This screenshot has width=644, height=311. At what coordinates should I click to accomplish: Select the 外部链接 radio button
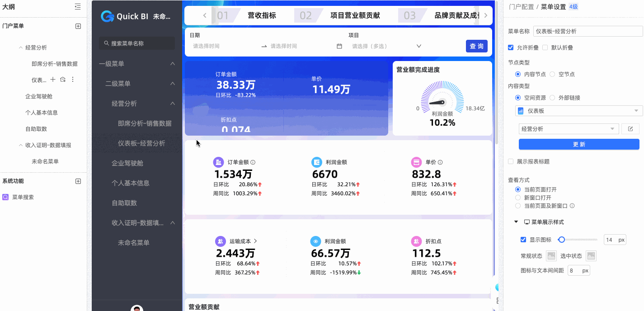point(552,98)
